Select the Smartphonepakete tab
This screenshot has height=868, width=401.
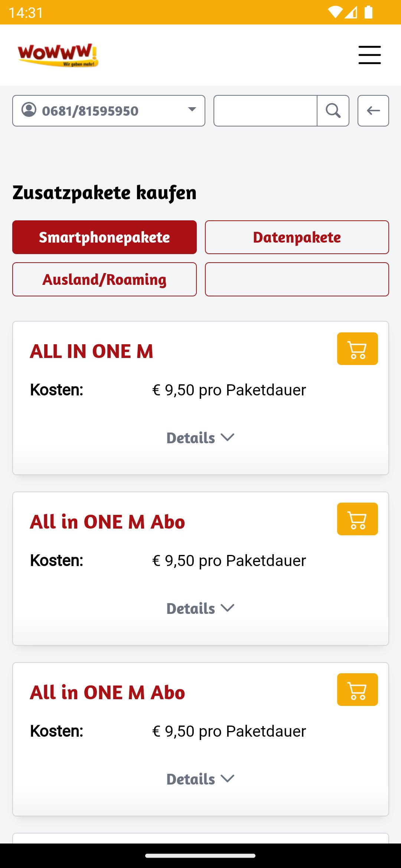(x=104, y=237)
